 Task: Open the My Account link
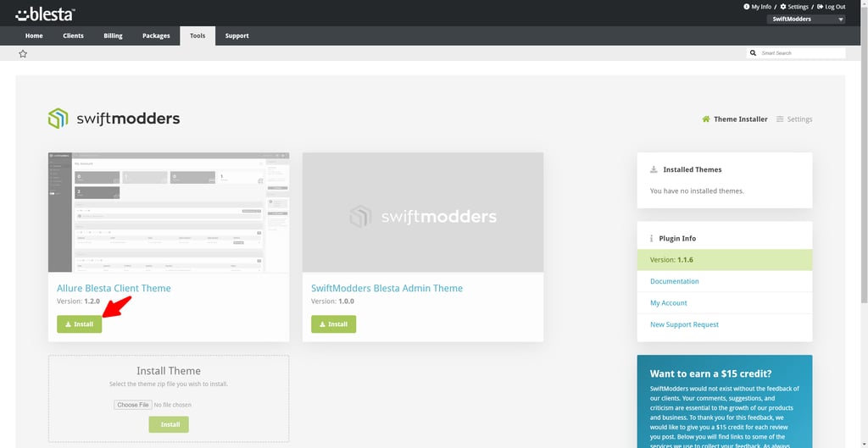[668, 302]
